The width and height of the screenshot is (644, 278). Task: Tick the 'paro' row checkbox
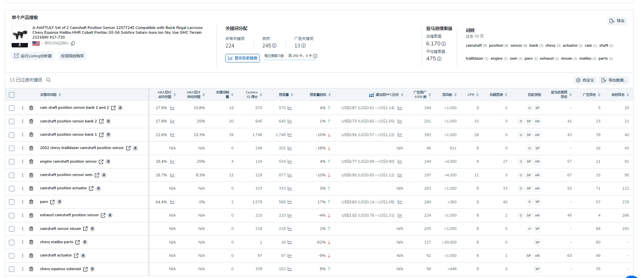12,202
